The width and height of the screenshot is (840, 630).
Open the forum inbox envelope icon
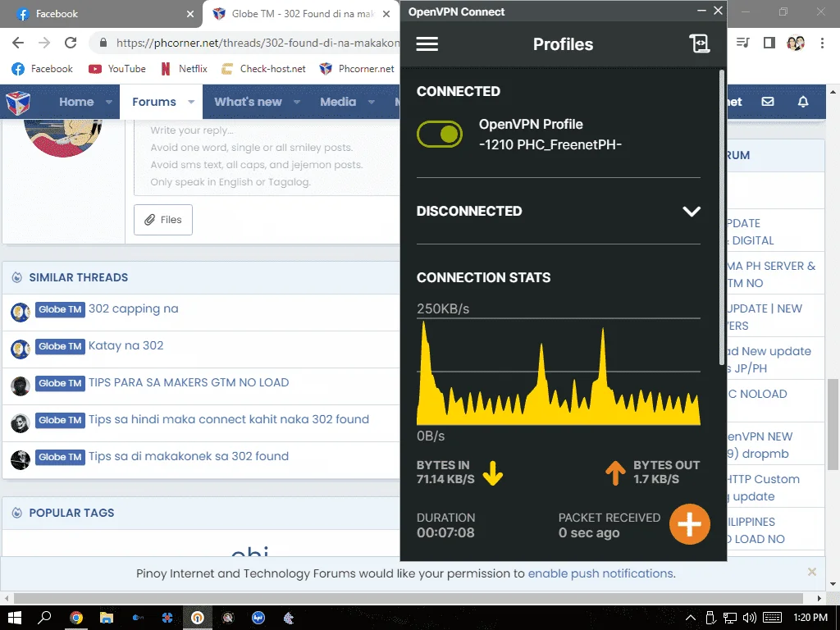point(768,102)
